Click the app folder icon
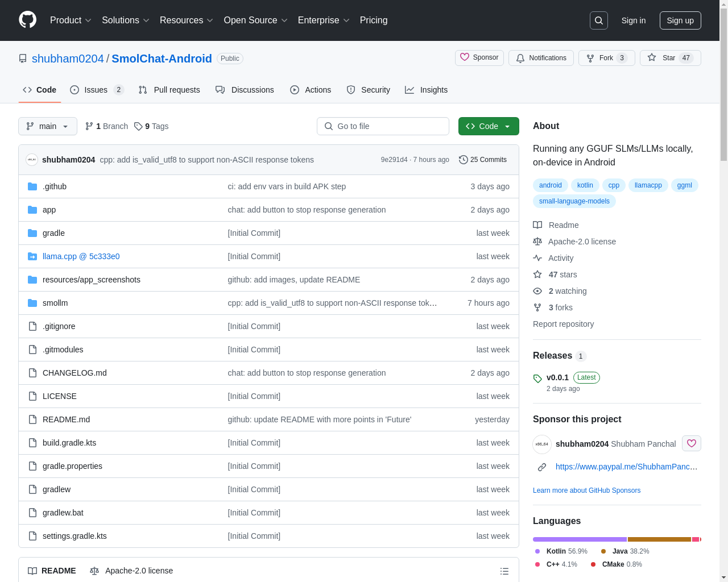 coord(32,210)
